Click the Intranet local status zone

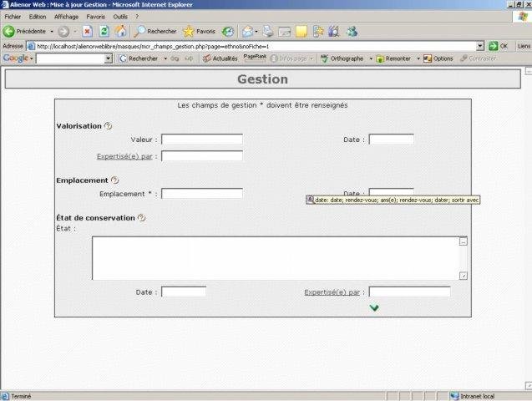click(473, 396)
